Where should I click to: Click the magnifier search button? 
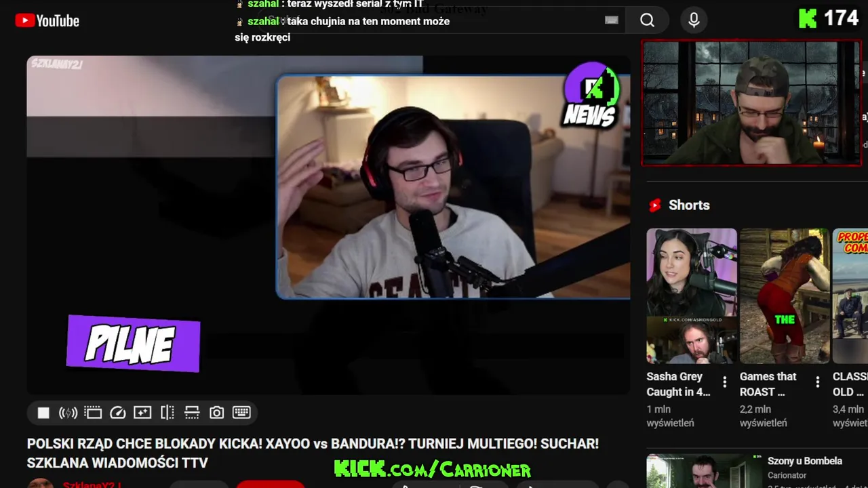click(648, 20)
